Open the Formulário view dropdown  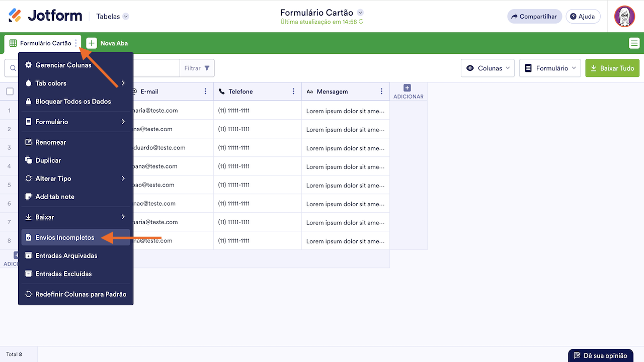pos(550,68)
